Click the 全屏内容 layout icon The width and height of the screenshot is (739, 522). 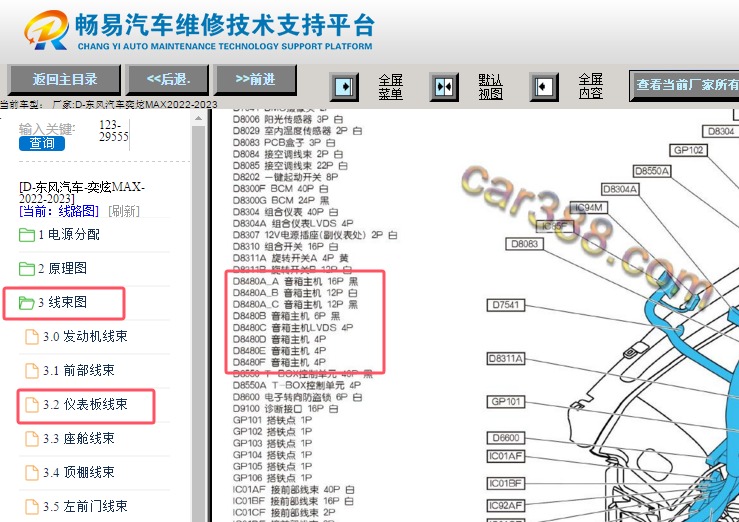544,87
